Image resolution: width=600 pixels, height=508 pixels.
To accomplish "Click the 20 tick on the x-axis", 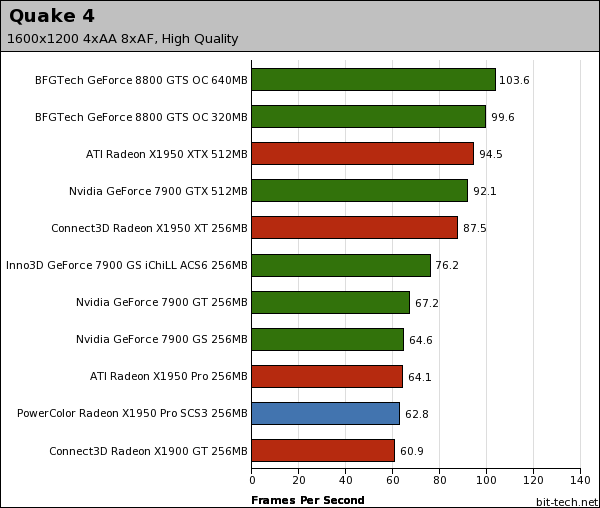I will click(299, 480).
